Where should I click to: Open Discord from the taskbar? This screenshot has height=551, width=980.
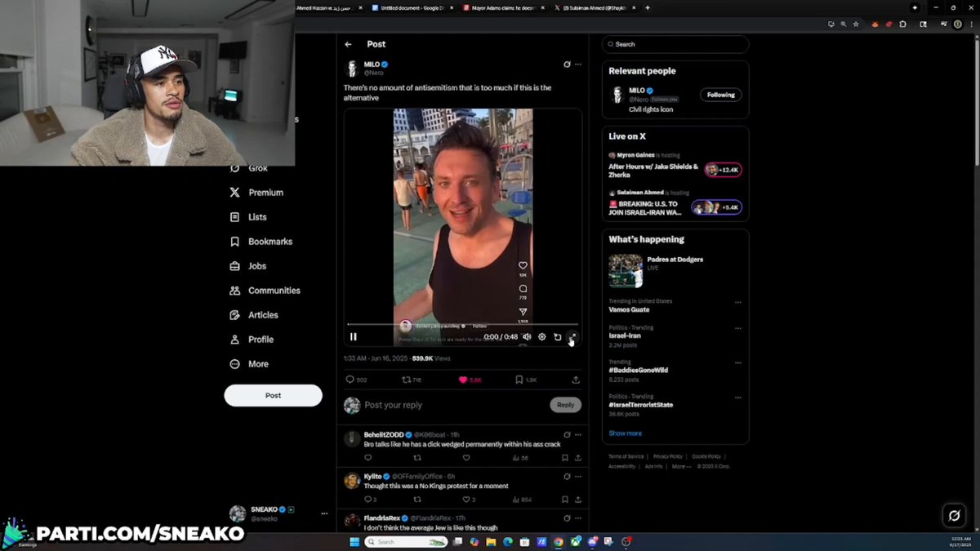(x=593, y=541)
